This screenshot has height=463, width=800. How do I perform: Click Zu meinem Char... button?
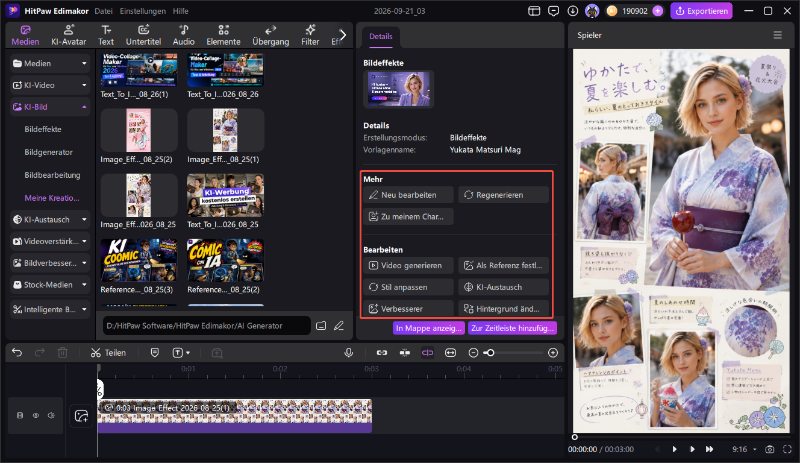(x=408, y=216)
